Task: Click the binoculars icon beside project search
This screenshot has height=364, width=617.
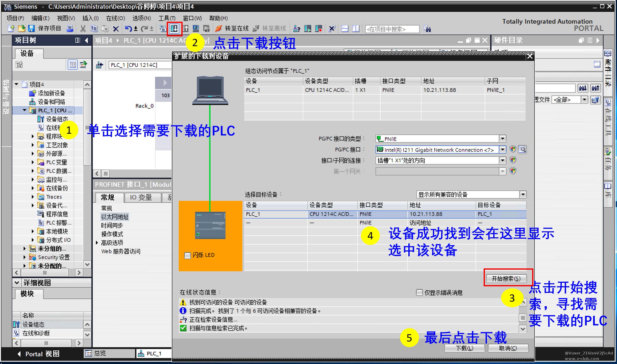Action: click(427, 29)
